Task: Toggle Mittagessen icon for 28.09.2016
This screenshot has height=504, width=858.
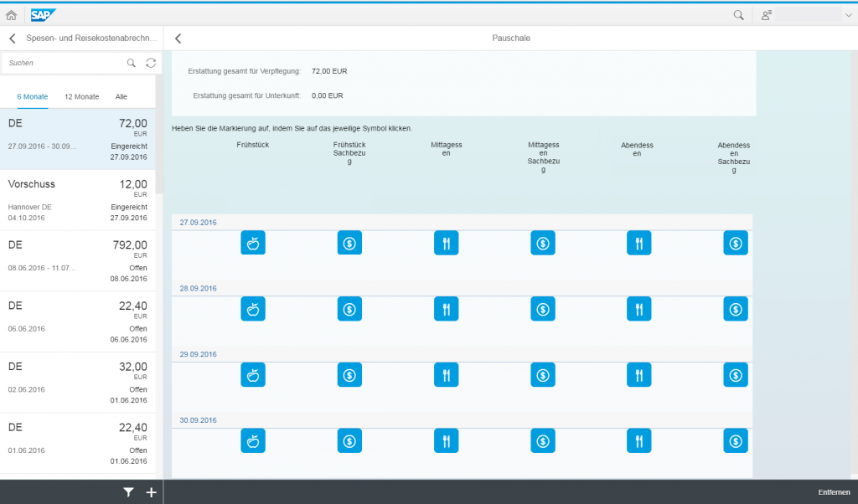Action: pos(446,309)
